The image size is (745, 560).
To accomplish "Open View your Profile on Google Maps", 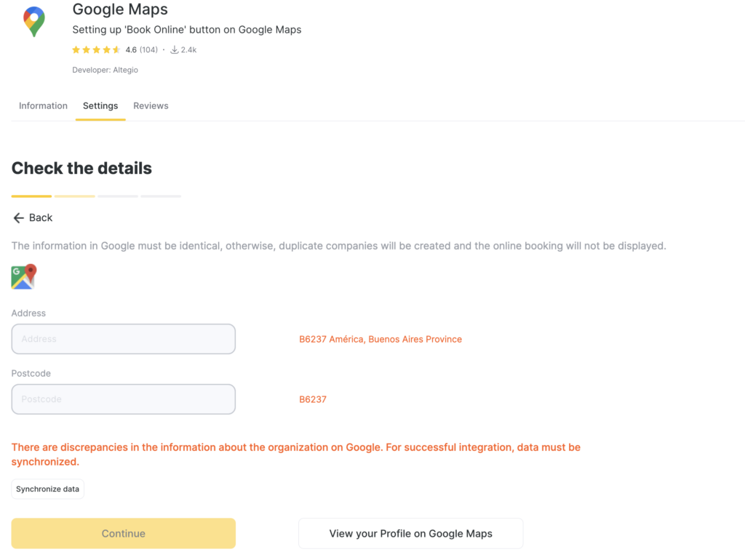I will point(410,534).
